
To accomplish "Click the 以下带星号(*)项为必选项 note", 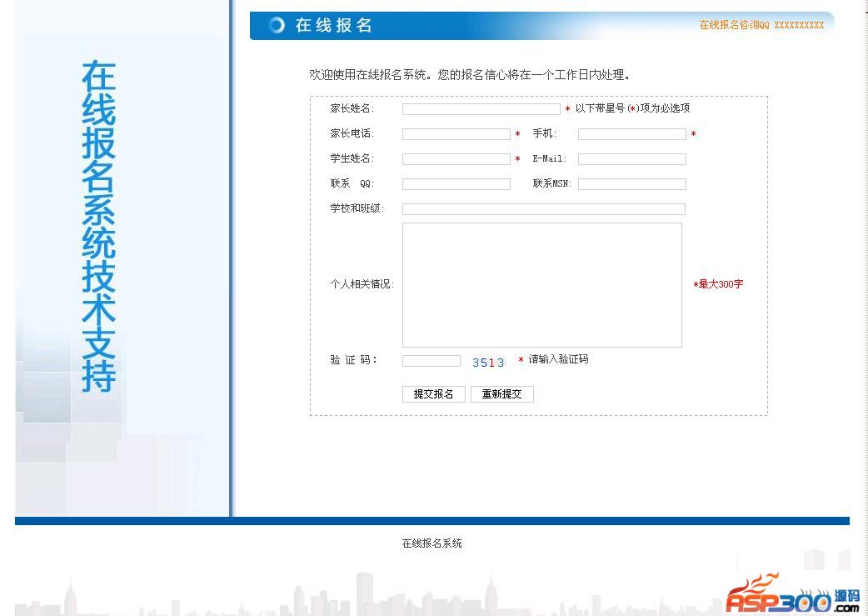I will tap(633, 108).
